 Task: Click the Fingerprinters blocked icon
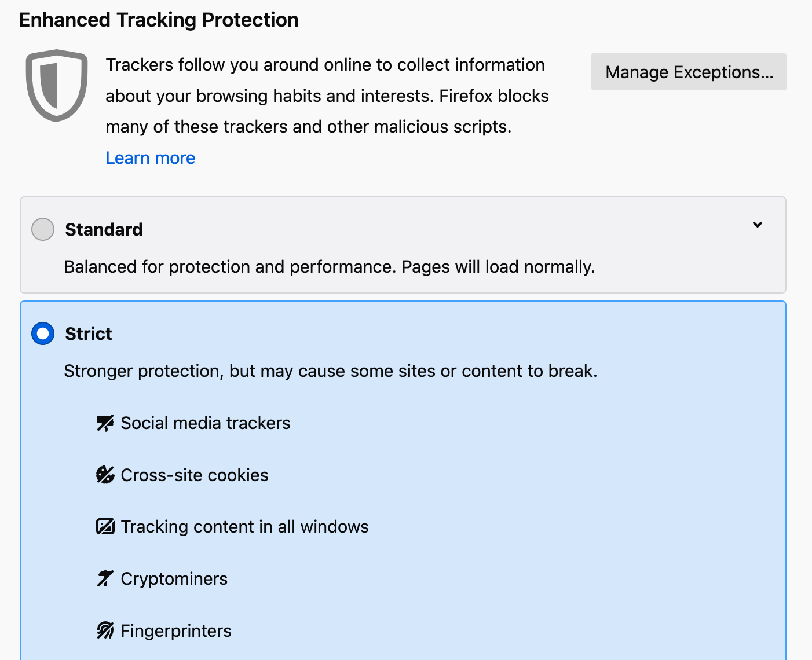pyautogui.click(x=105, y=630)
